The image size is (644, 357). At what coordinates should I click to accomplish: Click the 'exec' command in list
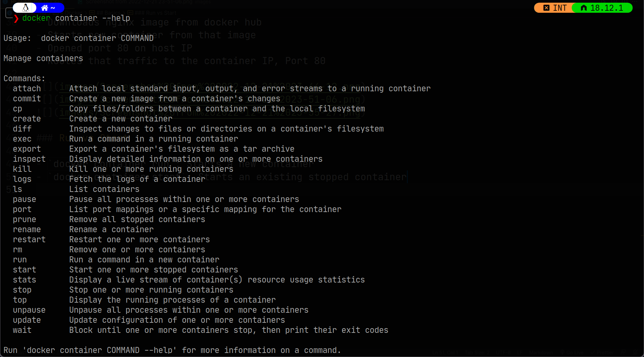coord(22,139)
